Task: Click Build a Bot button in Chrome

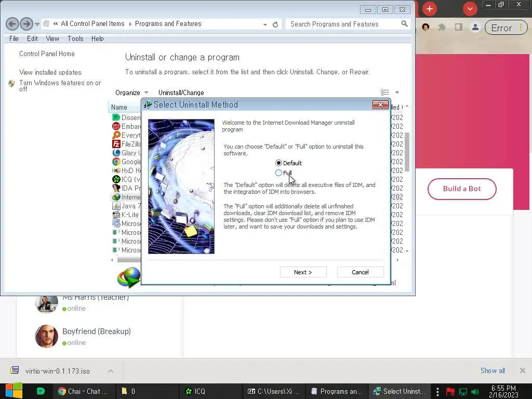Action: (x=462, y=189)
